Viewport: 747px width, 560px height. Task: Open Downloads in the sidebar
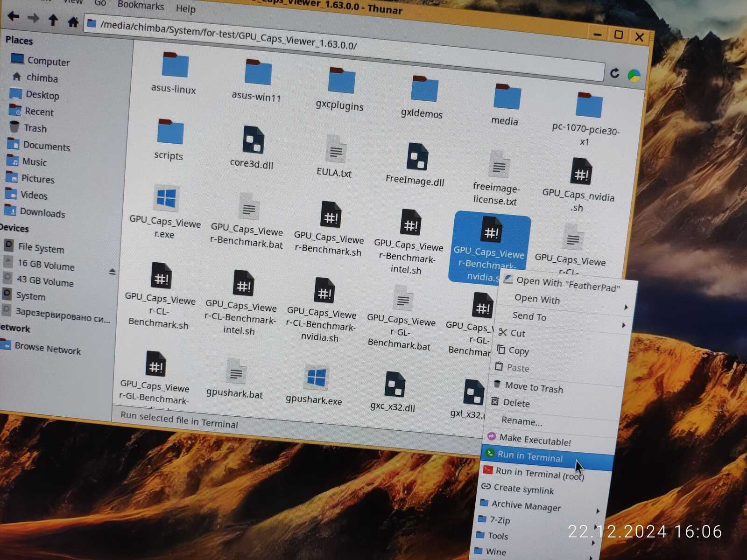[x=35, y=212]
